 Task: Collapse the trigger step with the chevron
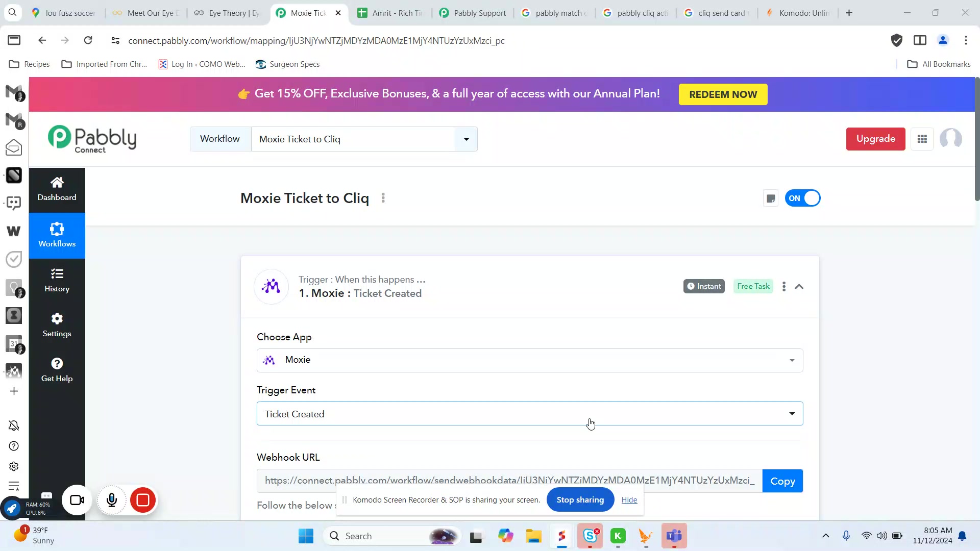pyautogui.click(x=799, y=287)
